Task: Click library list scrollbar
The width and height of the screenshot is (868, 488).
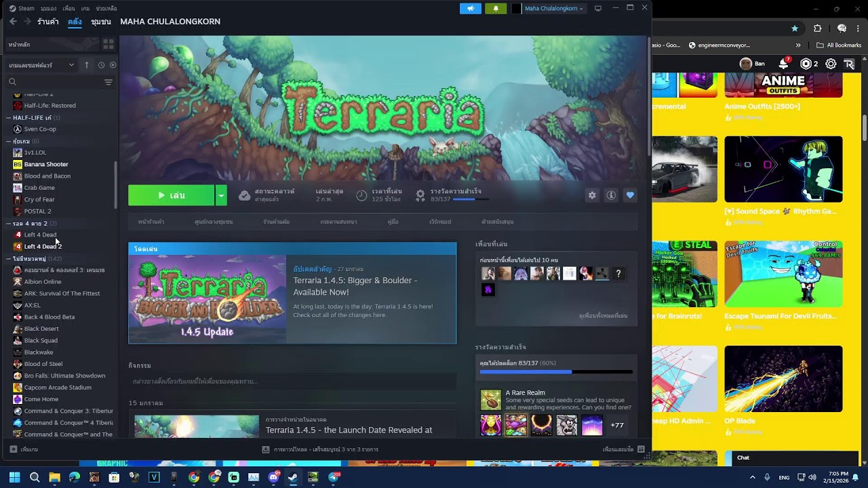Action: [x=116, y=184]
